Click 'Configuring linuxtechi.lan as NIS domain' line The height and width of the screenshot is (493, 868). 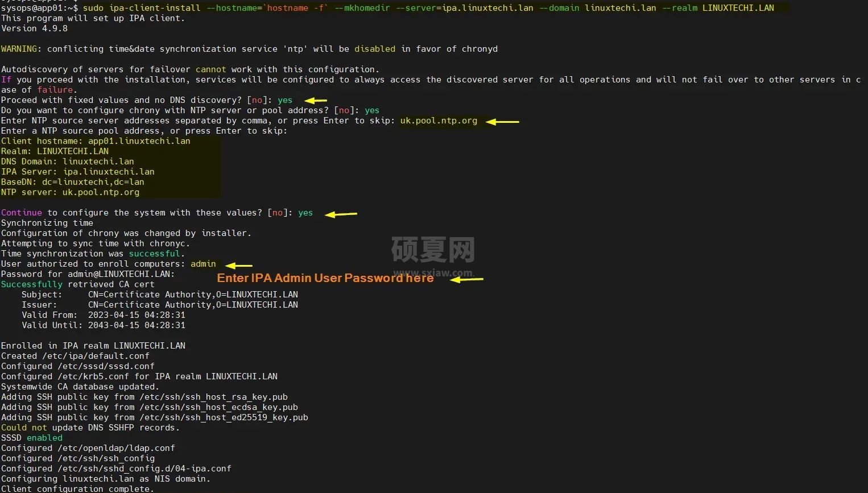pos(106,479)
